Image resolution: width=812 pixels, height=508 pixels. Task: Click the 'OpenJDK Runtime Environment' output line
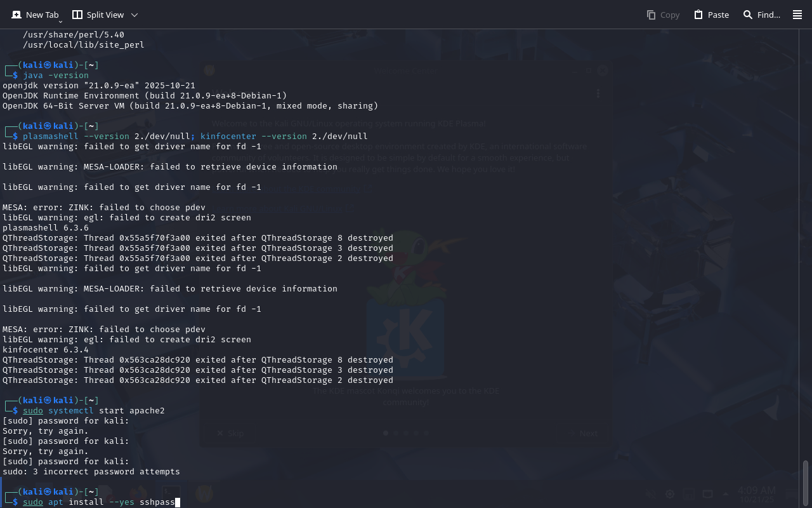(x=145, y=96)
